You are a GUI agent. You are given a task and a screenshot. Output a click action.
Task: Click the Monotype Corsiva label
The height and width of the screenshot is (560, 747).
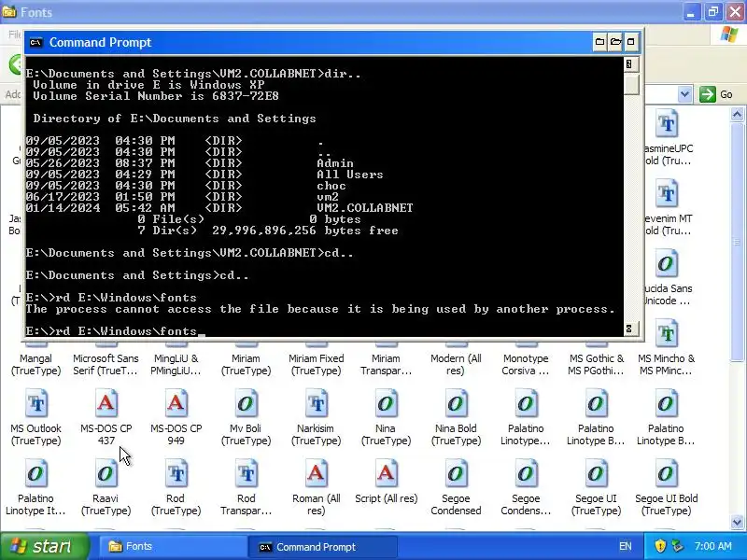pos(526,365)
